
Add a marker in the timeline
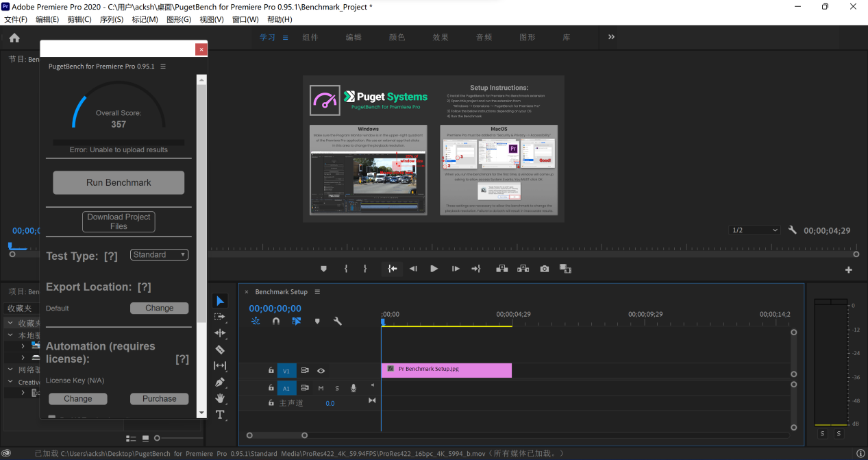317,321
